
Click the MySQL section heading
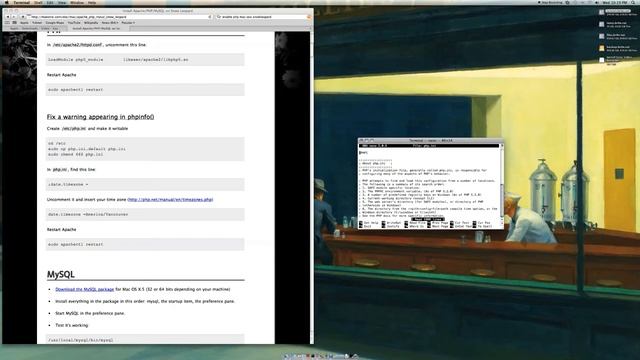coord(60,274)
